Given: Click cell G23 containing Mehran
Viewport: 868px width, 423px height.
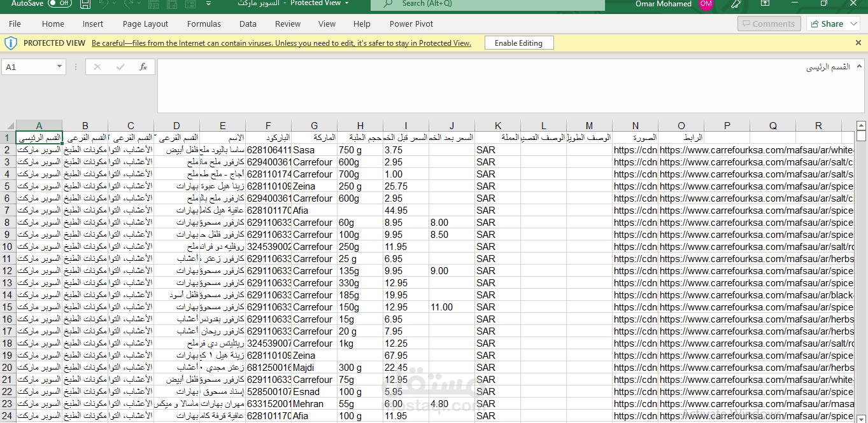Looking at the screenshot, I should click(314, 404).
